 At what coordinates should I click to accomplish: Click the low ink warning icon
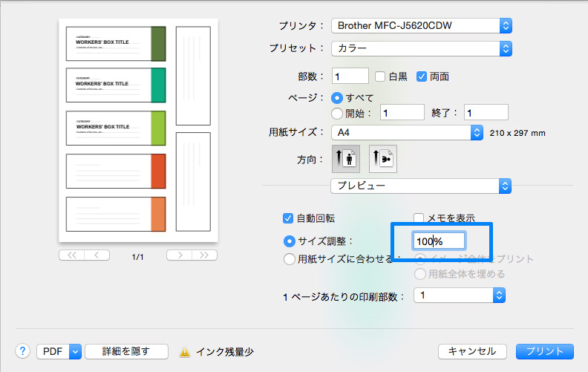click(186, 352)
